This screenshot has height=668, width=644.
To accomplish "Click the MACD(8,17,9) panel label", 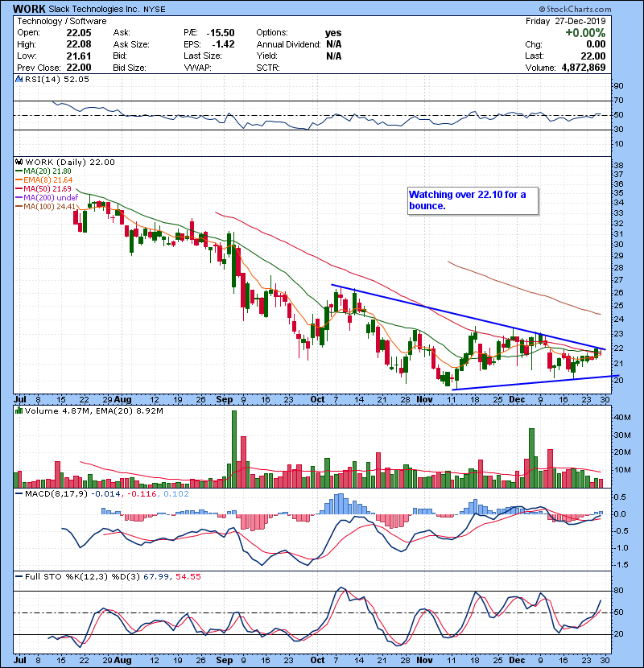I will pyautogui.click(x=56, y=494).
